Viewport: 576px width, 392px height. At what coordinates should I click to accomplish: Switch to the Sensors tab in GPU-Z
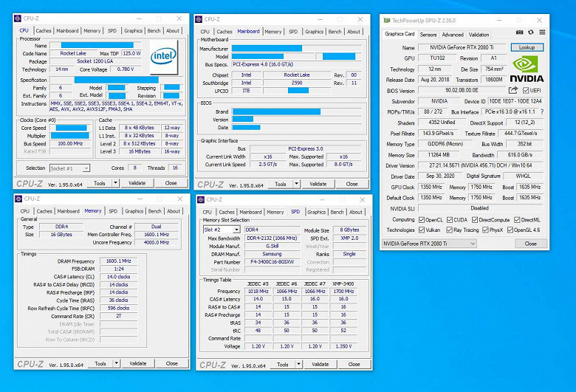click(x=428, y=35)
